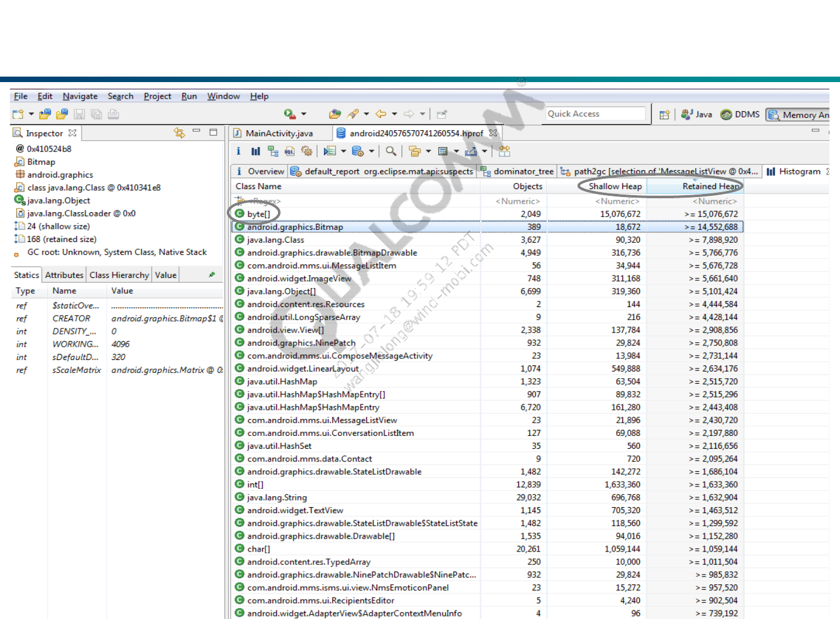Click the OQL query toolbar icon

tap(290, 151)
